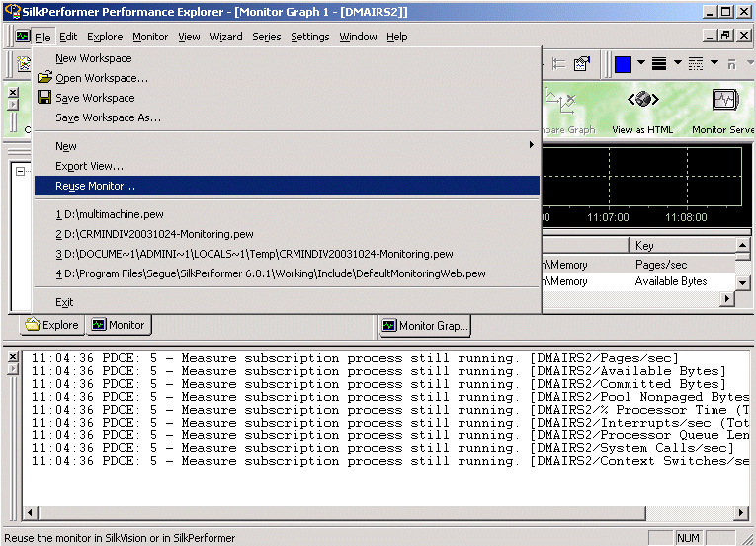Click the Save Workspace floppy disk icon
756x546 pixels.
[x=44, y=98]
